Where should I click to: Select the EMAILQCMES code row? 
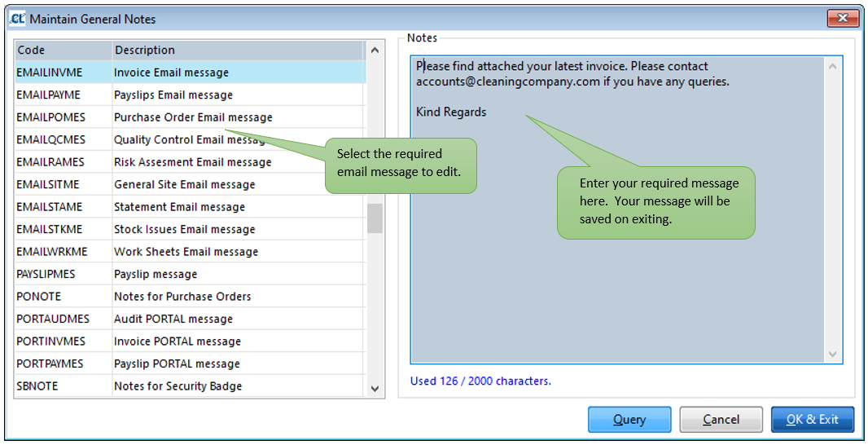coord(191,139)
